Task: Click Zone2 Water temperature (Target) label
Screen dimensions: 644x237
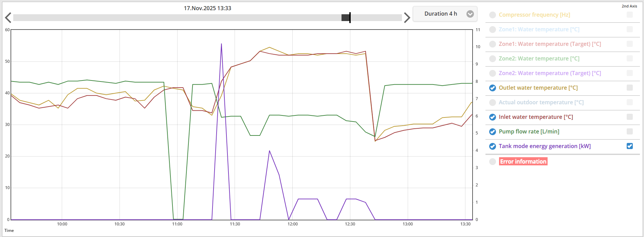Action: [x=549, y=73]
